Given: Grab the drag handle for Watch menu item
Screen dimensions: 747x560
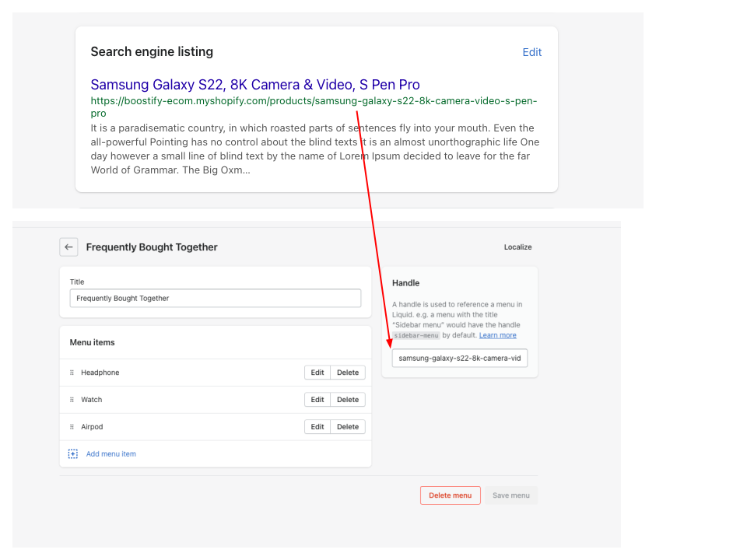Looking at the screenshot, I should pyautogui.click(x=72, y=400).
